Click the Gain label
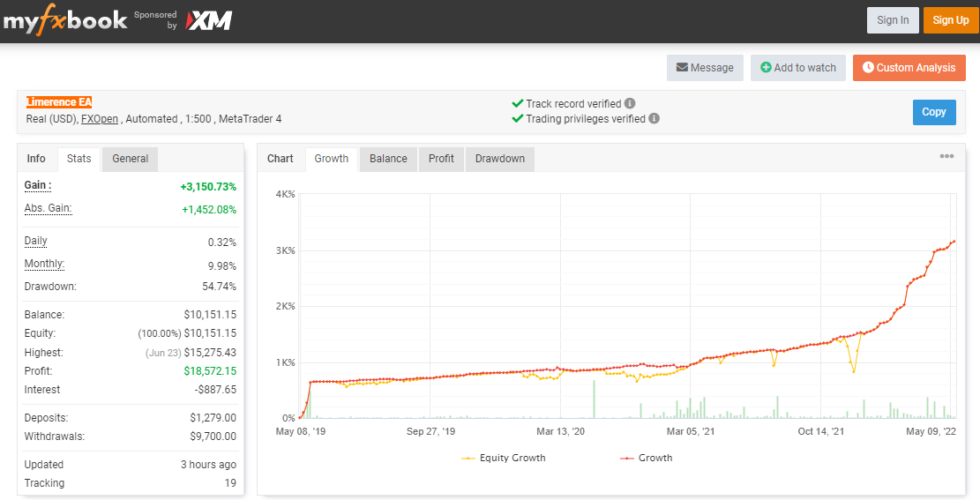The width and height of the screenshot is (980, 500). 38,185
